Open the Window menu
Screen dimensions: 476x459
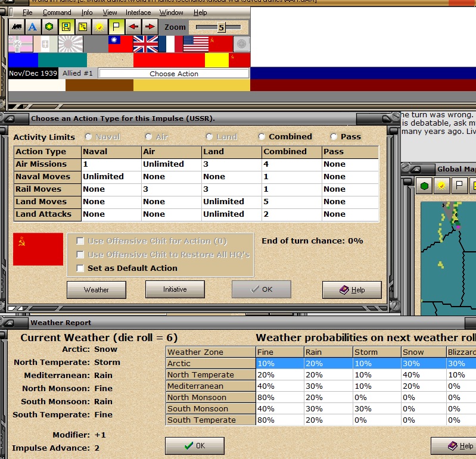[x=171, y=13]
